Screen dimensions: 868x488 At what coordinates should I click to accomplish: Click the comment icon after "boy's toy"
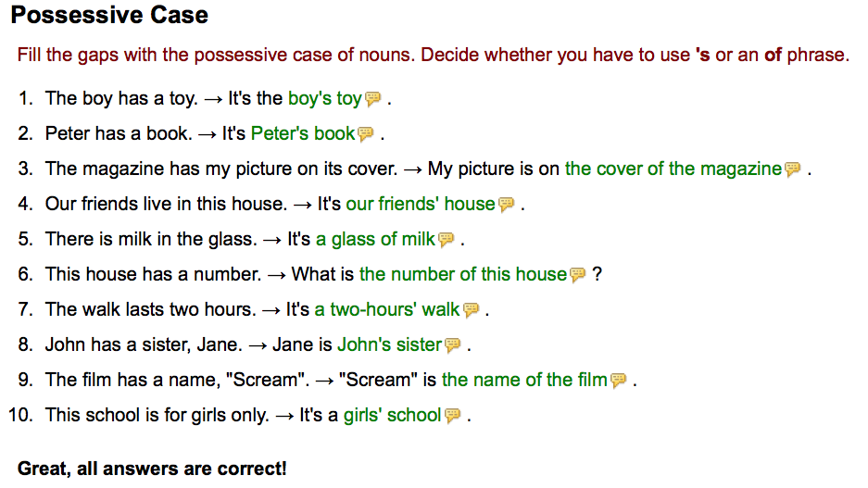click(x=372, y=99)
